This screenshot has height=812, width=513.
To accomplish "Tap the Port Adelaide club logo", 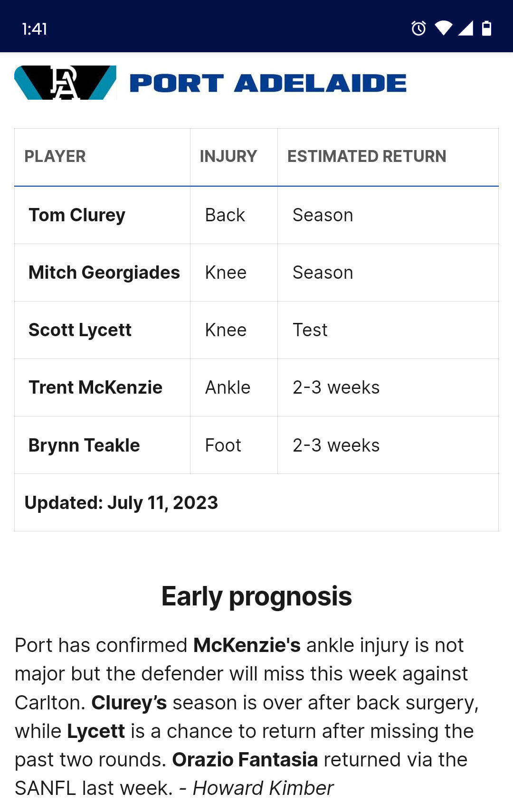I will (x=65, y=83).
